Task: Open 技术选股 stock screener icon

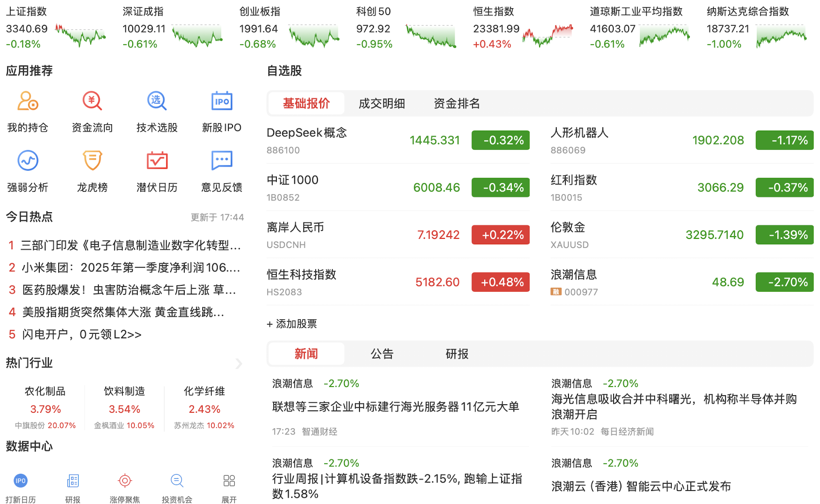Action: [x=157, y=101]
